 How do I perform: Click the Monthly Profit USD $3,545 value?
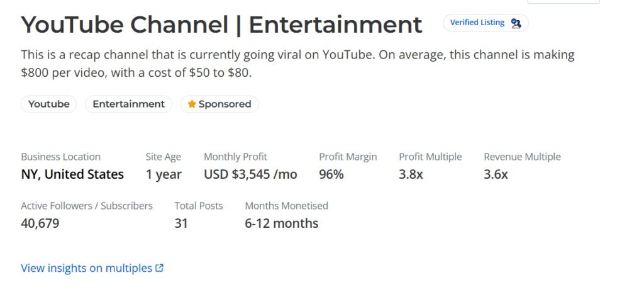[x=250, y=174]
